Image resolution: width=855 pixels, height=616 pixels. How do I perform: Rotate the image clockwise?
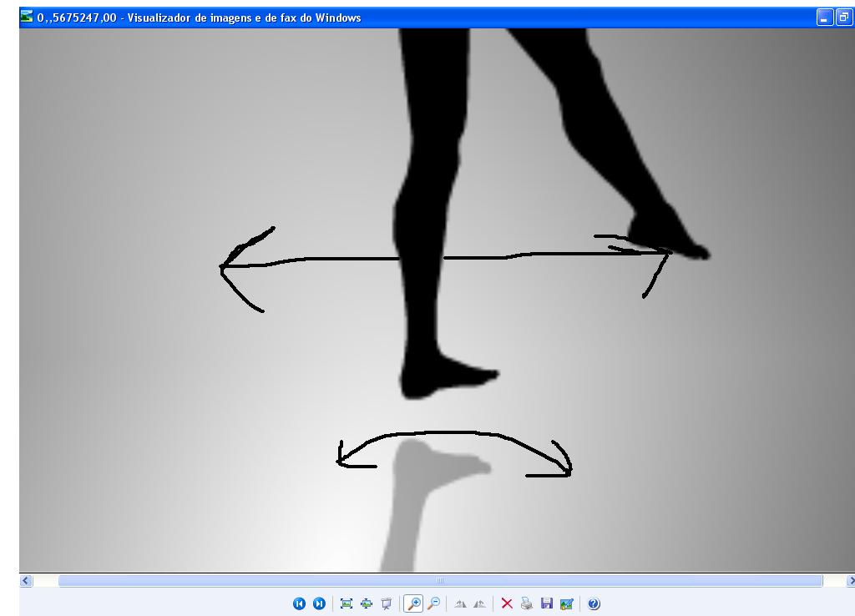(460, 603)
